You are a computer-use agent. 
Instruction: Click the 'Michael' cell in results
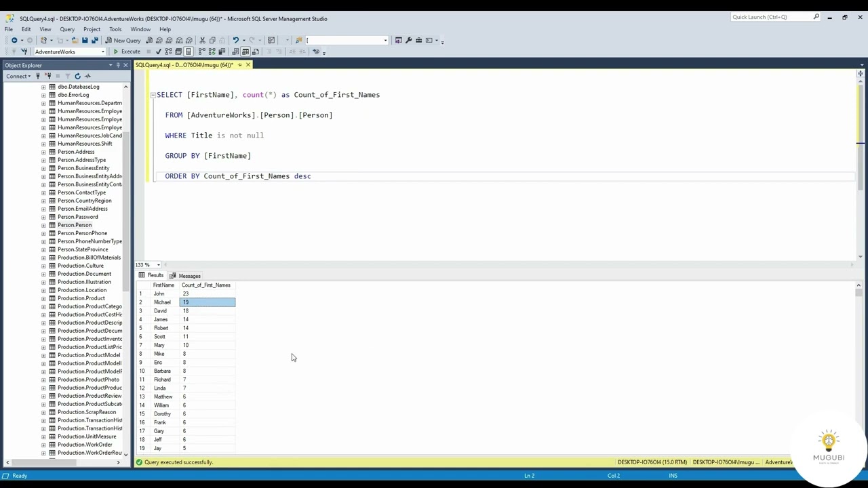[165, 302]
